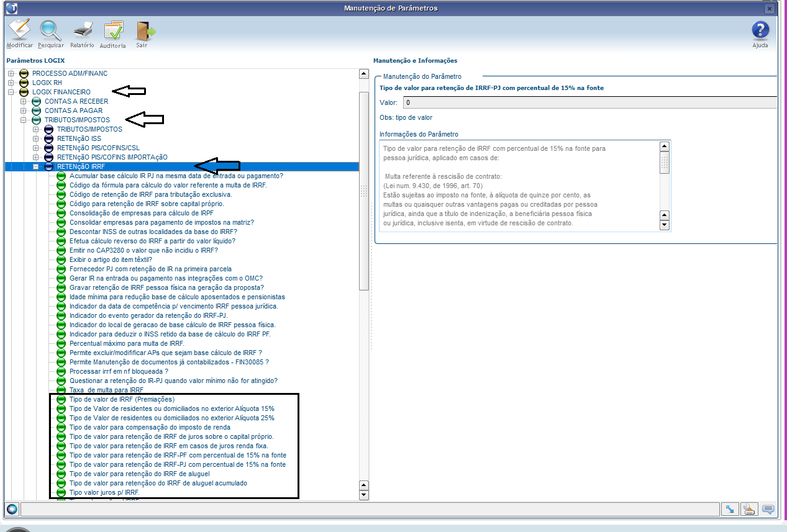Image resolution: width=787 pixels, height=532 pixels.
Task: Click the teal node icon of CONTAS A RECEBER
Action: (37, 101)
